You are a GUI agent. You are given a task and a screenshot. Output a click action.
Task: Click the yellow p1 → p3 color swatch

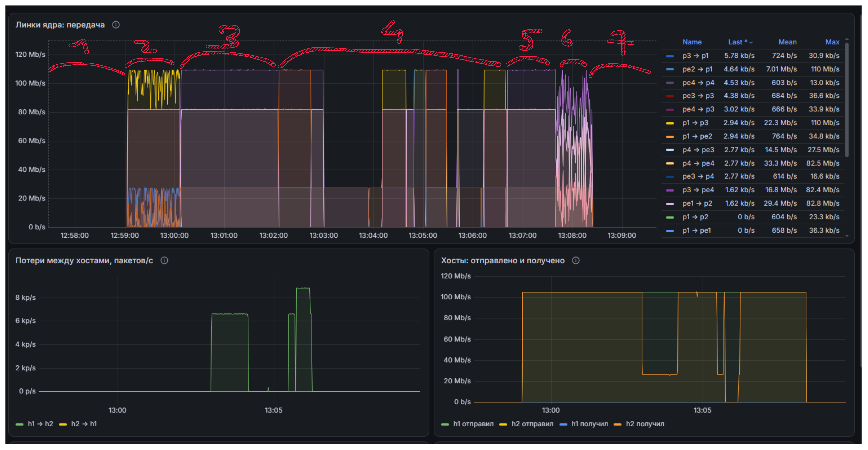[670, 123]
